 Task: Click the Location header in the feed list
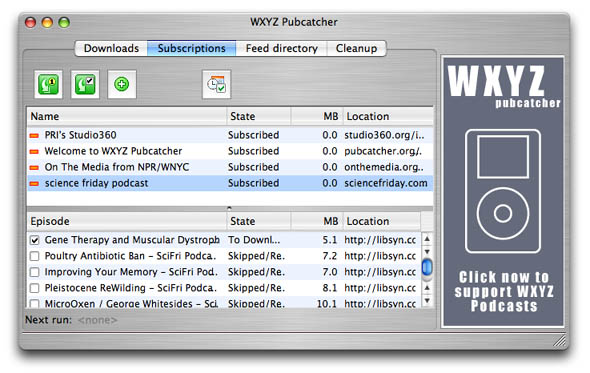point(388,116)
